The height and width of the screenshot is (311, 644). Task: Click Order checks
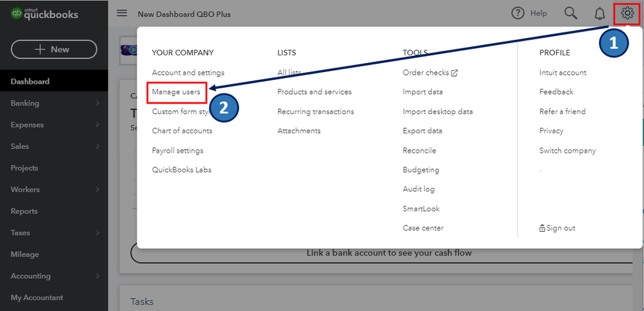coord(426,73)
